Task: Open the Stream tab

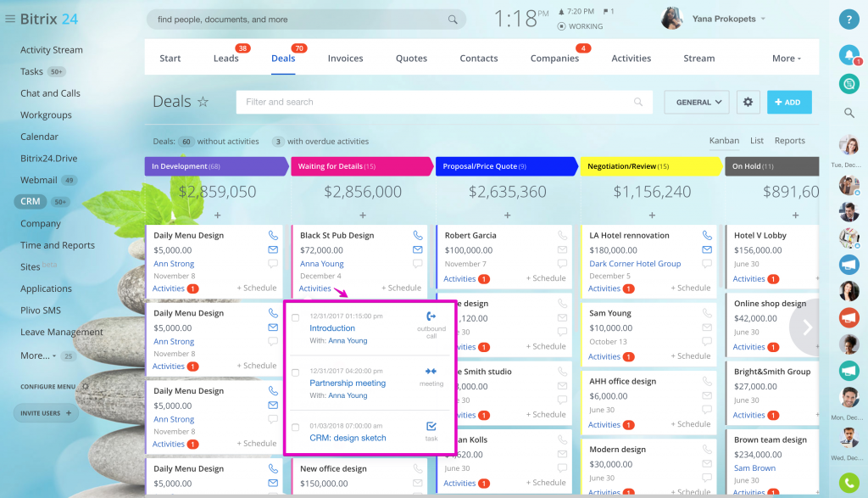Action: [698, 59]
